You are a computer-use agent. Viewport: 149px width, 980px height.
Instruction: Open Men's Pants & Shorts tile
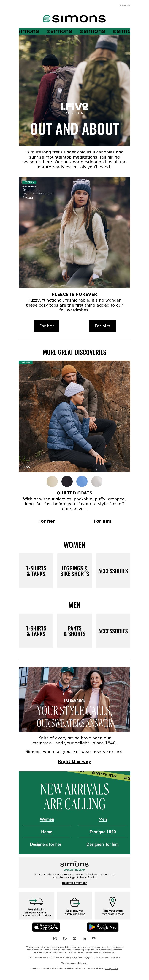point(75,631)
